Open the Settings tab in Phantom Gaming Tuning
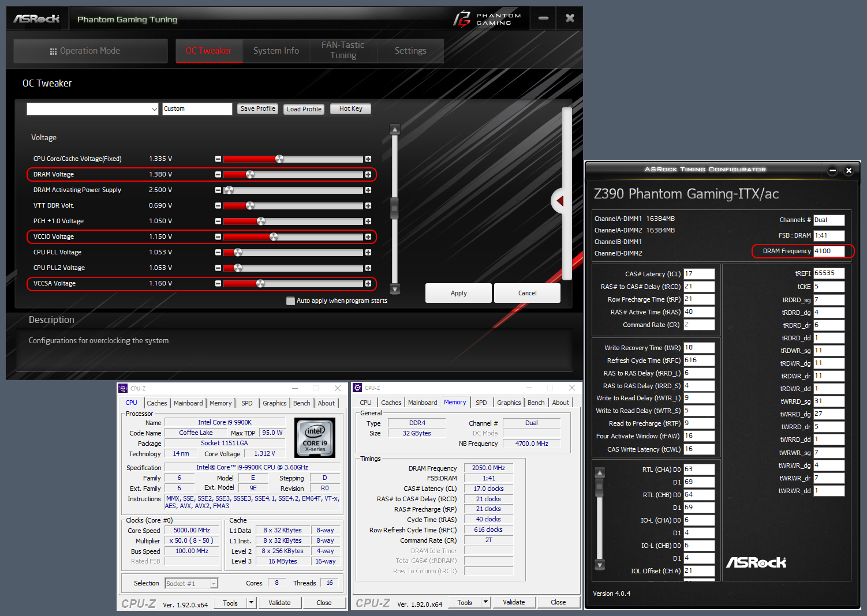867x616 pixels. point(410,51)
